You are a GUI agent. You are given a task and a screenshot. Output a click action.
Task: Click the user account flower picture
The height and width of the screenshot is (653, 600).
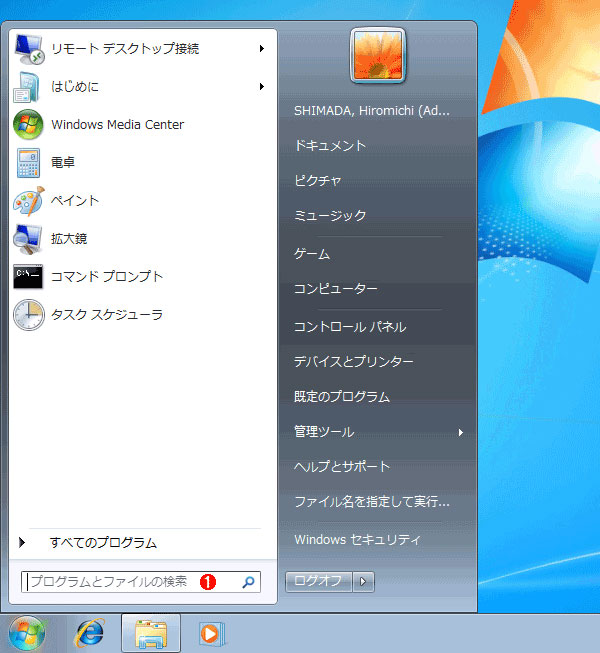pyautogui.click(x=378, y=55)
